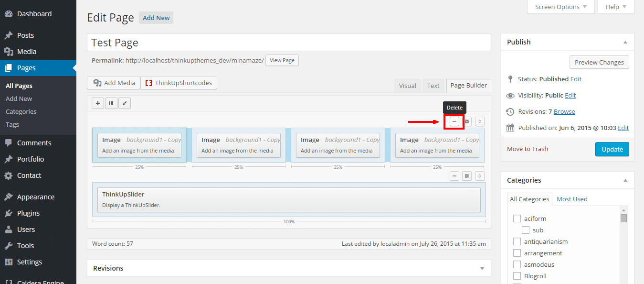Viewport: 644px width, 284px height.
Task: Delete the ThinkUpSlider row using the minus icon
Action: (454, 176)
